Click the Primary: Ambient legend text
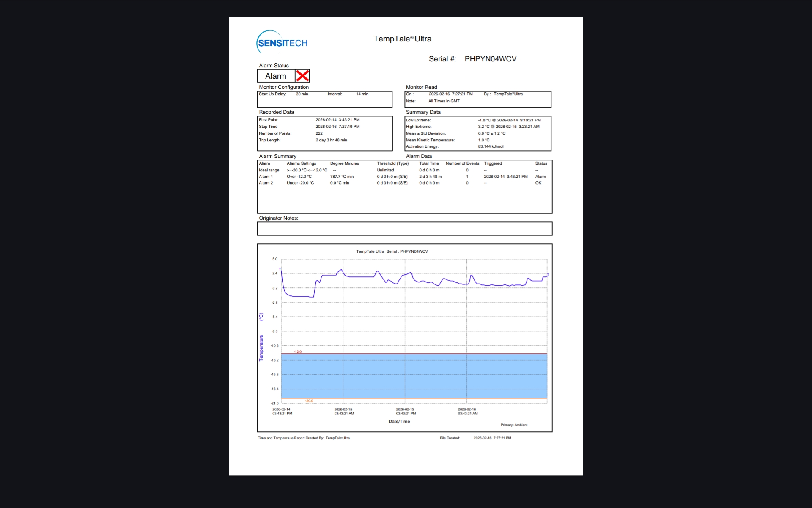 (514, 425)
